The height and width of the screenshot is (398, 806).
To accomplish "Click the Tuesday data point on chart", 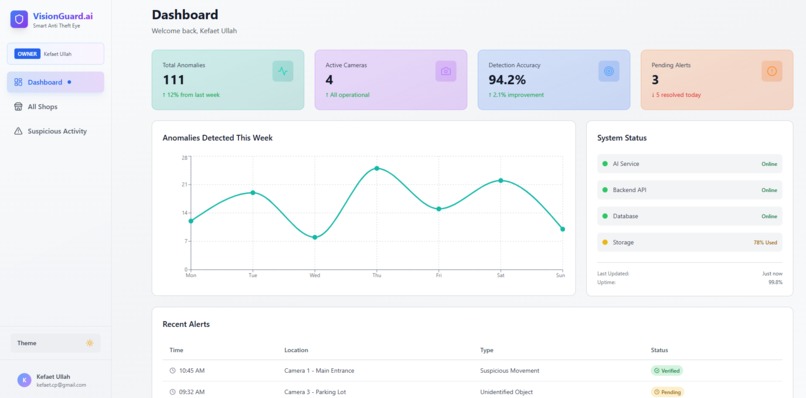I will click(x=253, y=192).
